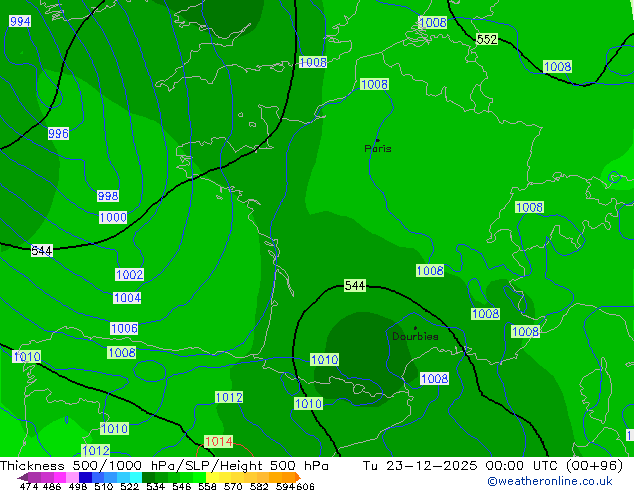This screenshot has height=490, width=634.
Task: Click the 1008 label nearest above Paris
Action: [x=374, y=84]
